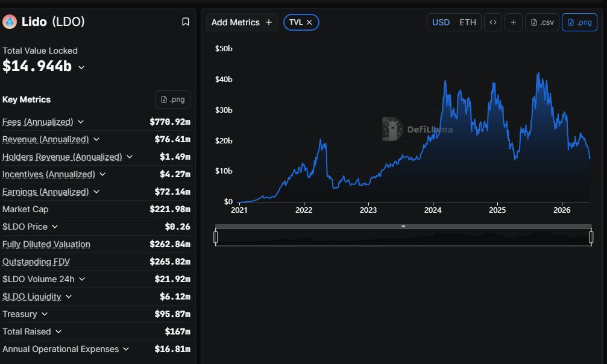Click the Key Metrics heading
This screenshot has width=607, height=364.
click(x=27, y=99)
